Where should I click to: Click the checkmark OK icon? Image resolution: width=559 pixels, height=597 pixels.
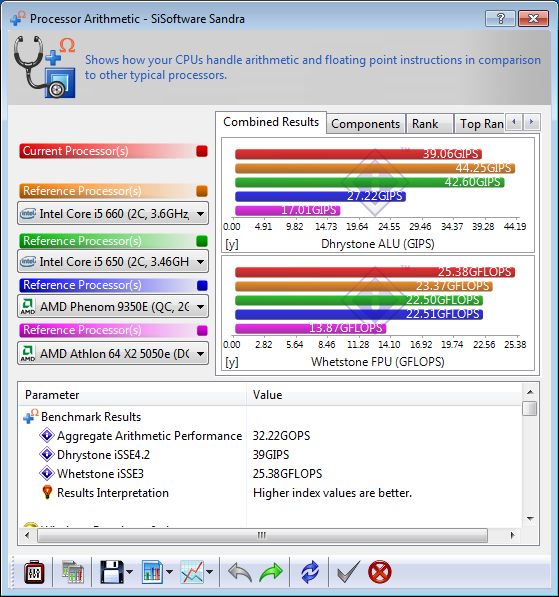coord(348,572)
